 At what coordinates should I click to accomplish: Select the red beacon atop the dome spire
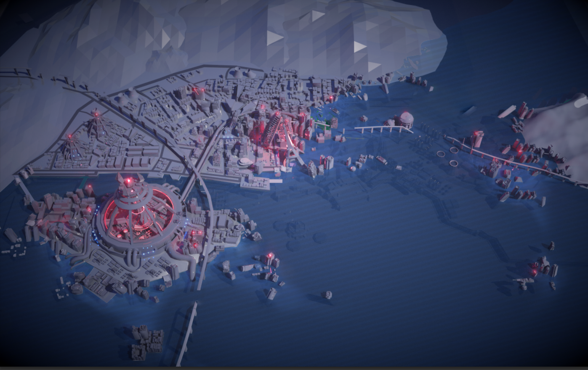(x=128, y=180)
